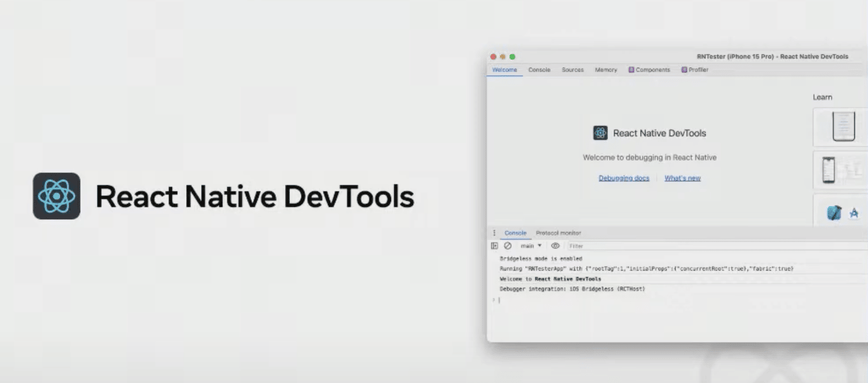Image resolution: width=868 pixels, height=383 pixels.
Task: Click the 'Running "RNTesterApp"' log line
Action: pyautogui.click(x=647, y=269)
